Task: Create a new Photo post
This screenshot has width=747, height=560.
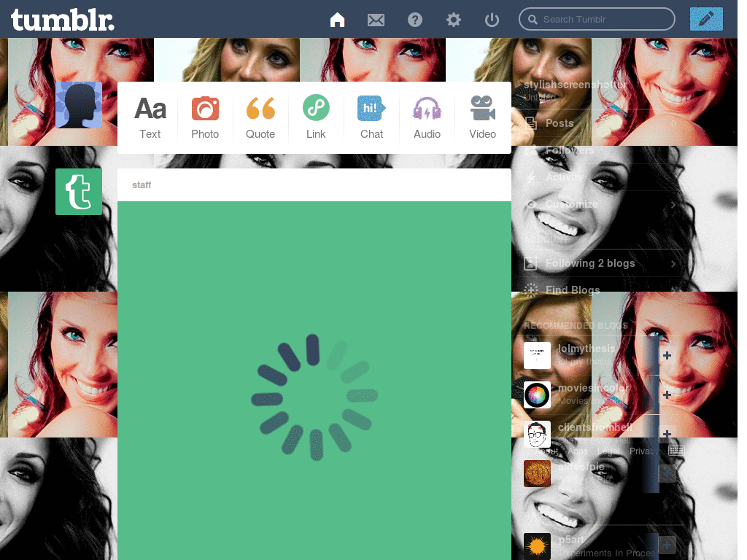Action: click(205, 117)
